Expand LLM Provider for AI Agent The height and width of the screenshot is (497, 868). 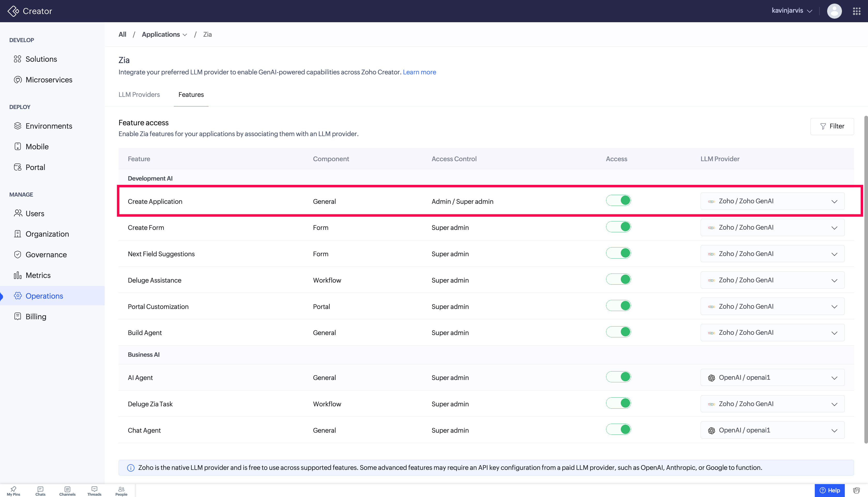click(772, 378)
